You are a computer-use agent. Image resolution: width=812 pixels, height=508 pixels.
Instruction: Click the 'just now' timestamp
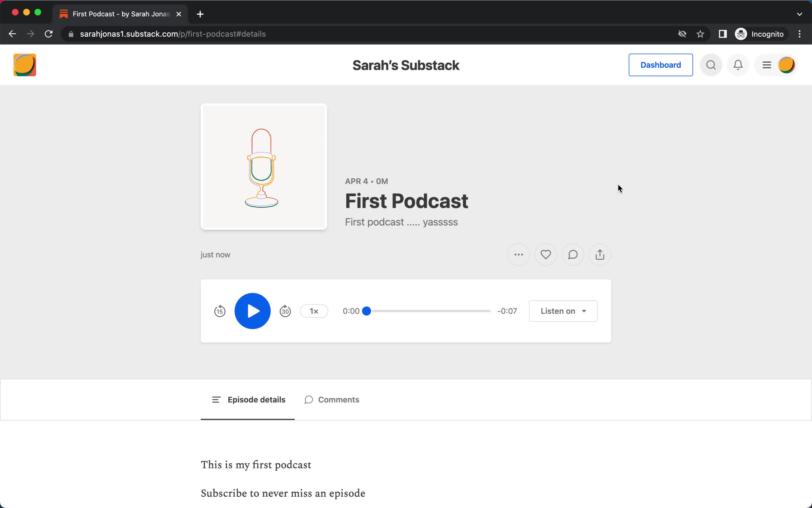click(215, 255)
